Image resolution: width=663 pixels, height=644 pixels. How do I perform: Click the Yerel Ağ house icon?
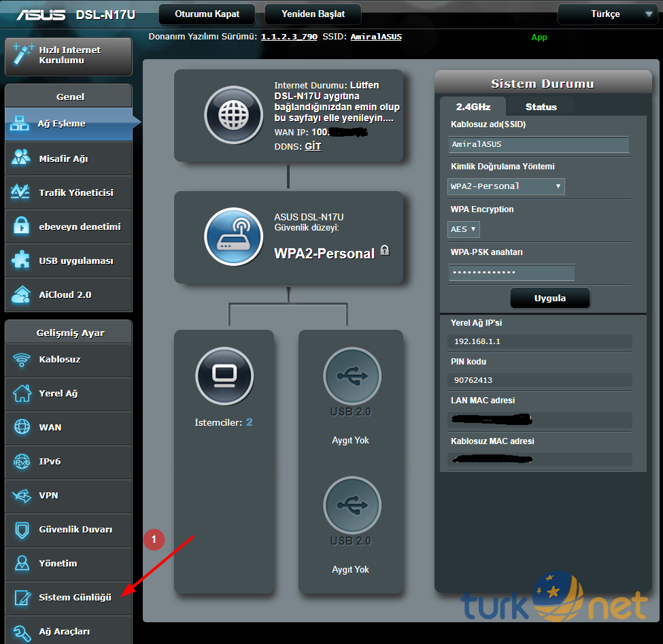coord(22,393)
